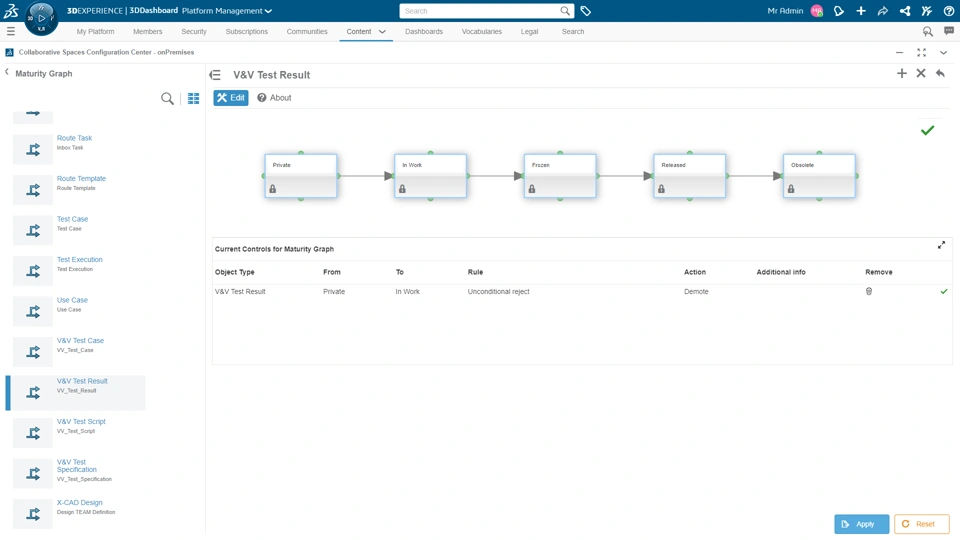Open Mr Admin profile avatar

817,11
